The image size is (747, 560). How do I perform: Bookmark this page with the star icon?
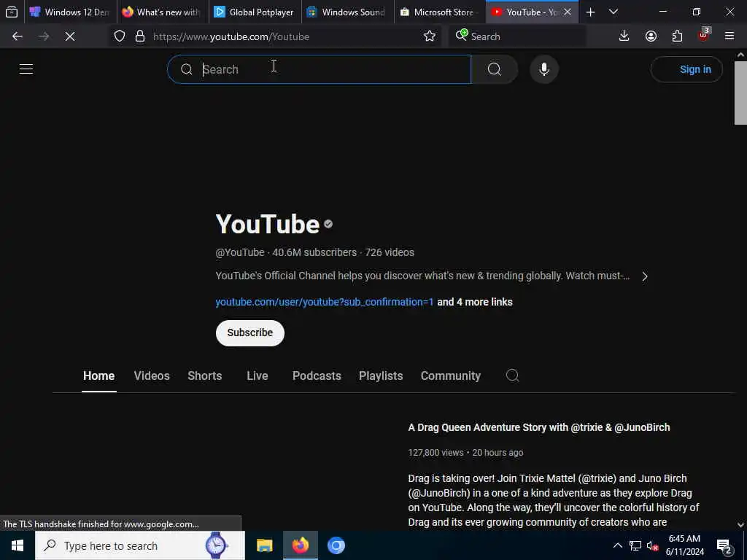click(429, 36)
